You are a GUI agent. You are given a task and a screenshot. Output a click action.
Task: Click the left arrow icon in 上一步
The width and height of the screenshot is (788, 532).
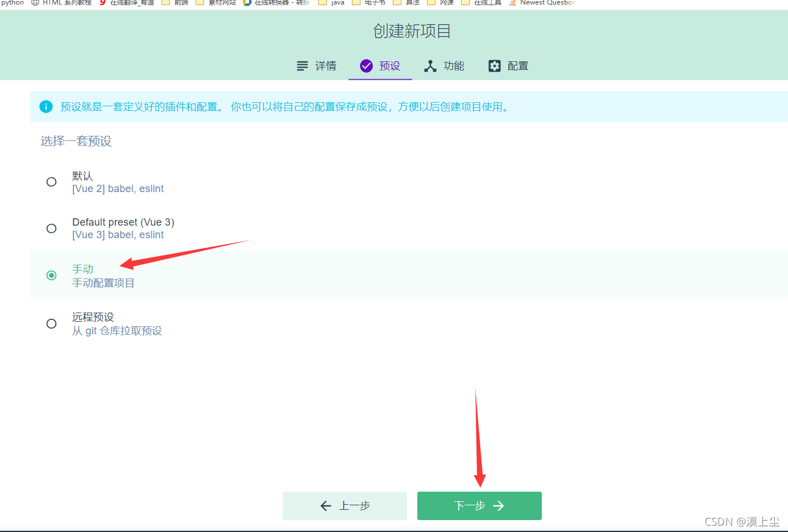326,506
